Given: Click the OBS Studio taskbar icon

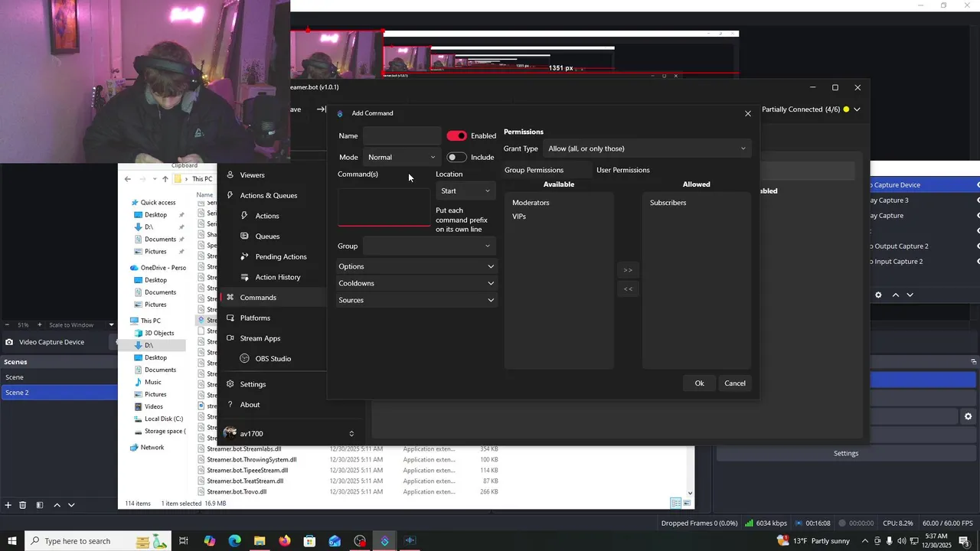Looking at the screenshot, I should [360, 541].
